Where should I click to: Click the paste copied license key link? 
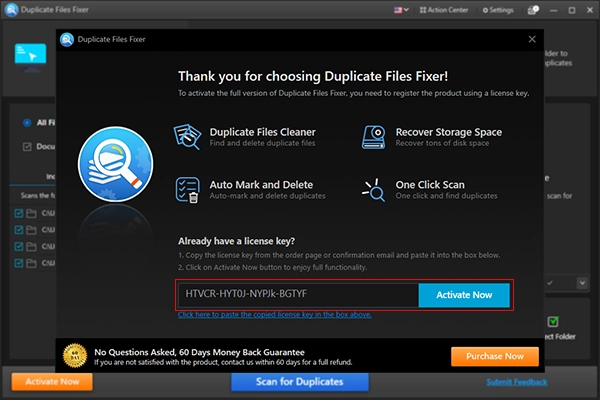pyautogui.click(x=275, y=315)
